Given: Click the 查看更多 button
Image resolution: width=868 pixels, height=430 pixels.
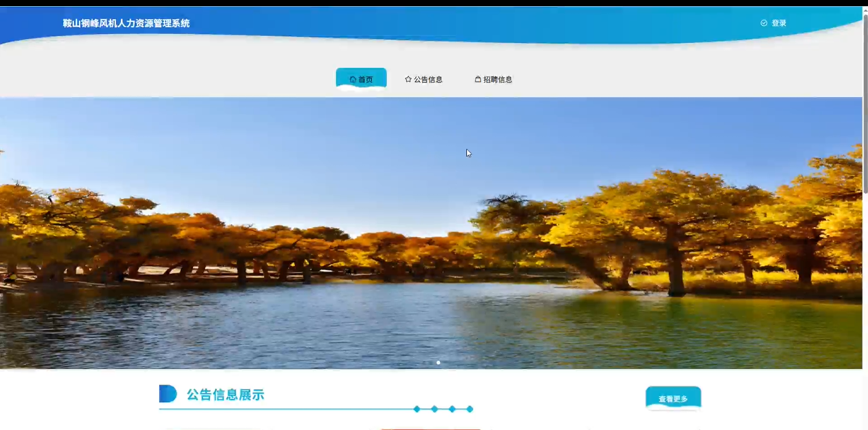Looking at the screenshot, I should [x=673, y=399].
